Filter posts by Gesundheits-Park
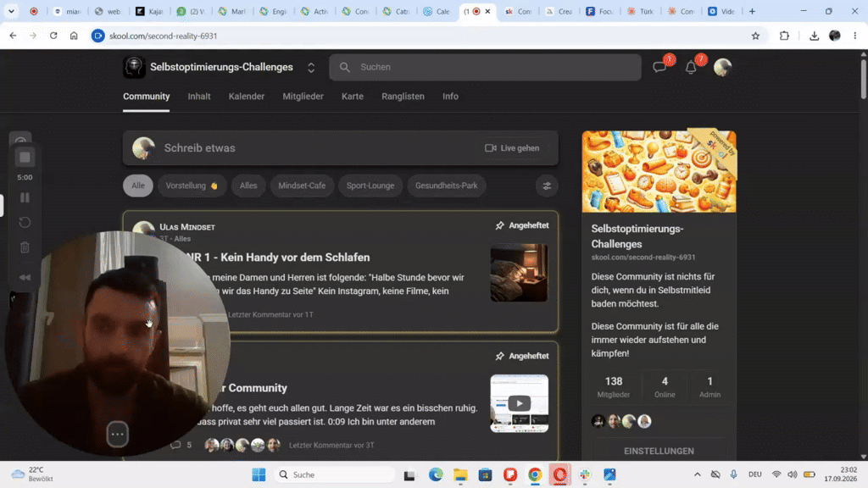Viewport: 868px width, 488px height. pyautogui.click(x=446, y=186)
